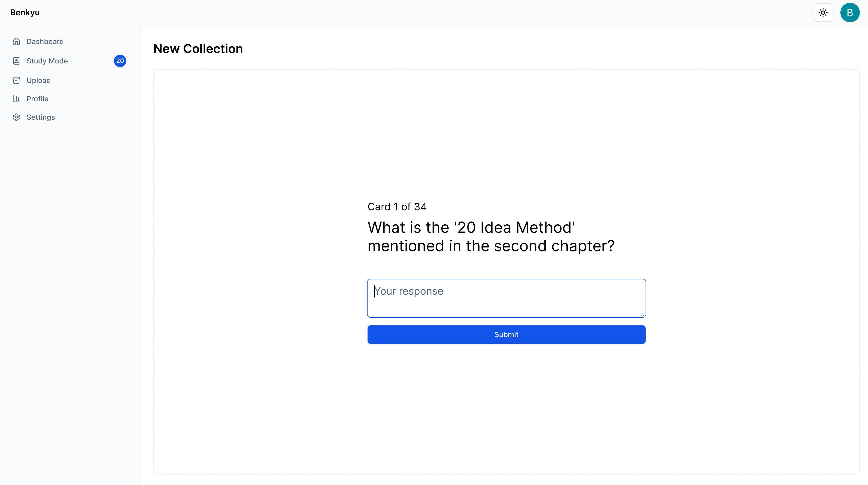
Task: Open the Upload page link
Action: coord(39,80)
